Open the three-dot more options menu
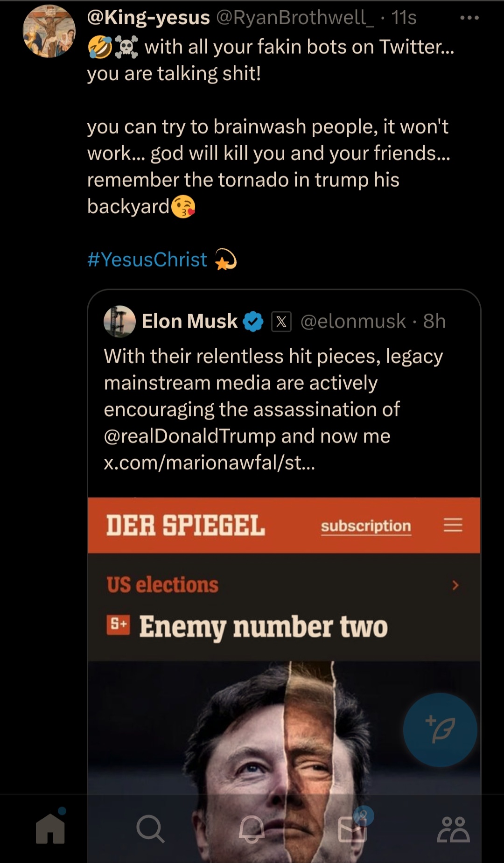 (469, 18)
